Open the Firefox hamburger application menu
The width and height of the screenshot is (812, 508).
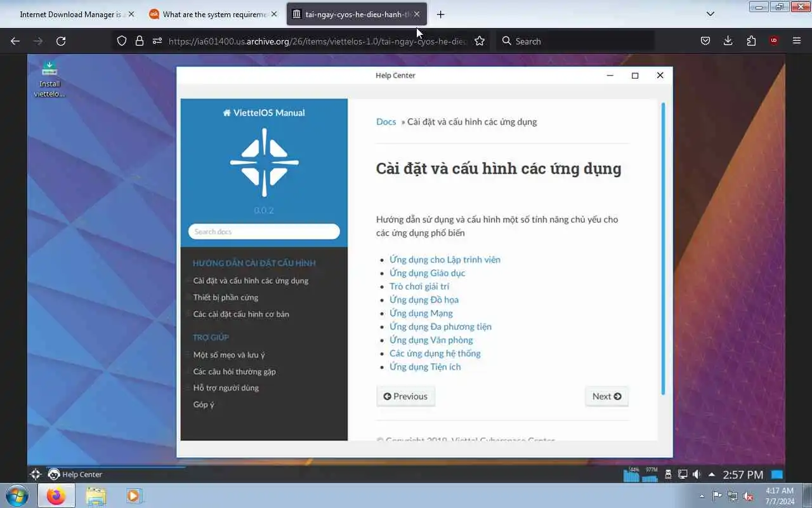(797, 41)
